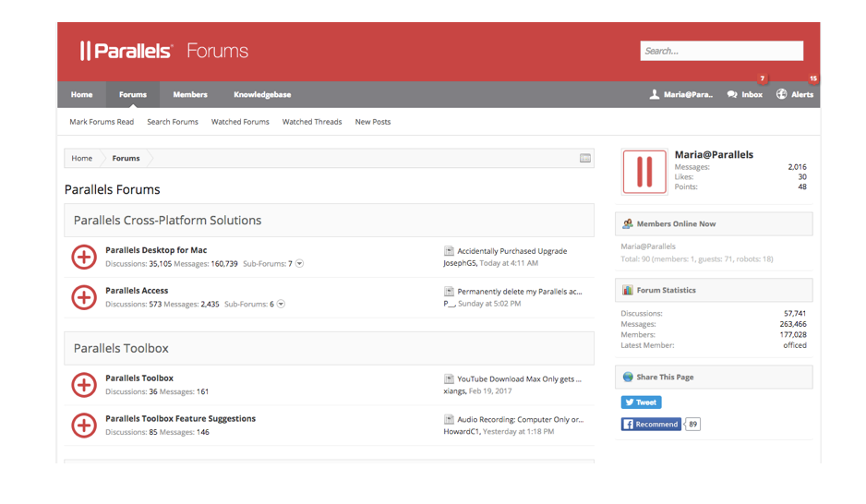Open the Accidentally Purchased Upgrade thread
Image resolution: width=866 pixels, height=504 pixels.
(x=512, y=251)
